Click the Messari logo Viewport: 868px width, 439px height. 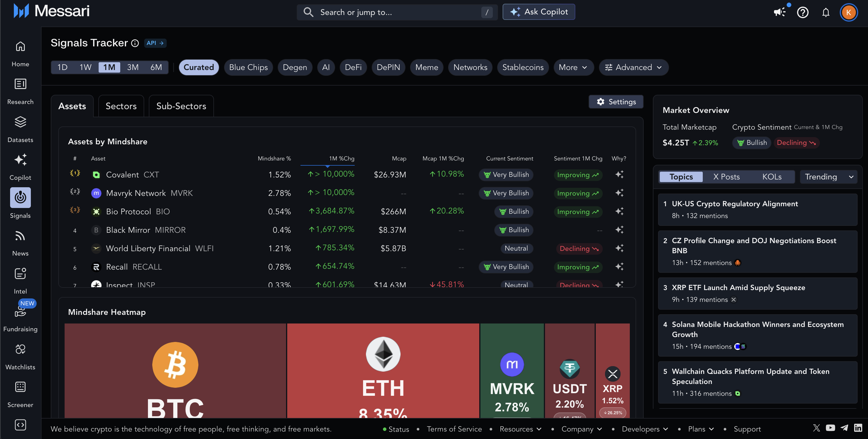51,11
